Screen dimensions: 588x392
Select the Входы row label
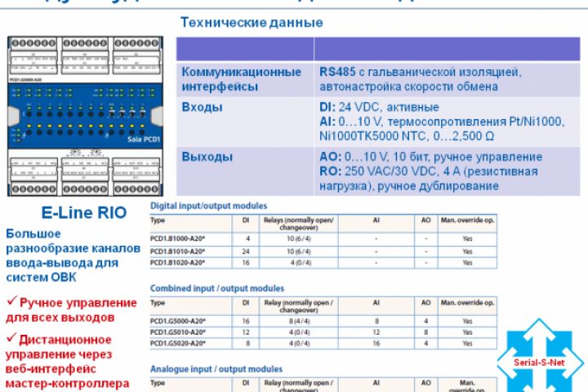click(203, 107)
